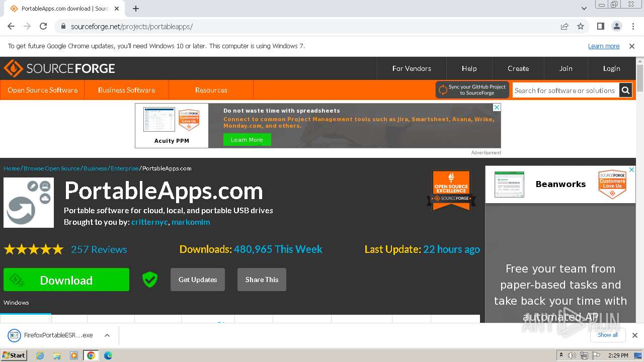Close the Beanworks sidebar ad
644x362 pixels.
tap(631, 170)
